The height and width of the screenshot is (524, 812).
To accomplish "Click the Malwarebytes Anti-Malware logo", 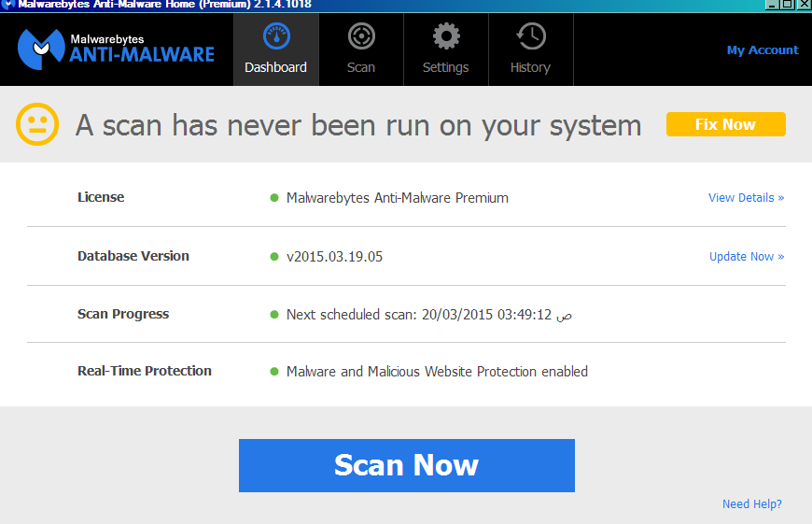I will [x=117, y=49].
